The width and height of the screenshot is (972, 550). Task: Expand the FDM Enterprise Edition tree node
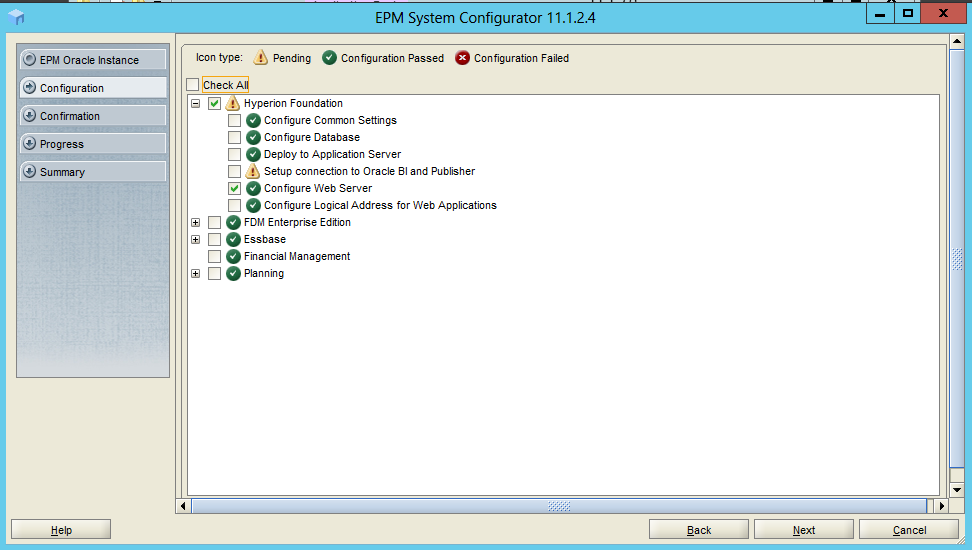point(195,223)
